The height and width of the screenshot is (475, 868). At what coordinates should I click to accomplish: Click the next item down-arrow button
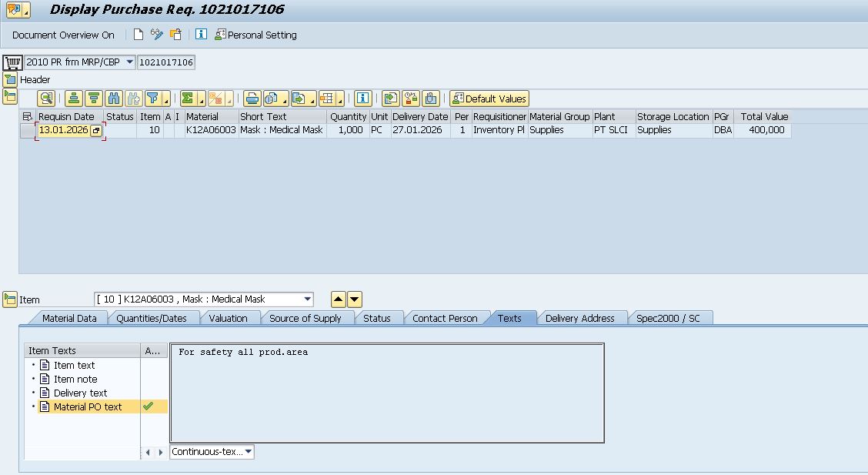click(354, 299)
